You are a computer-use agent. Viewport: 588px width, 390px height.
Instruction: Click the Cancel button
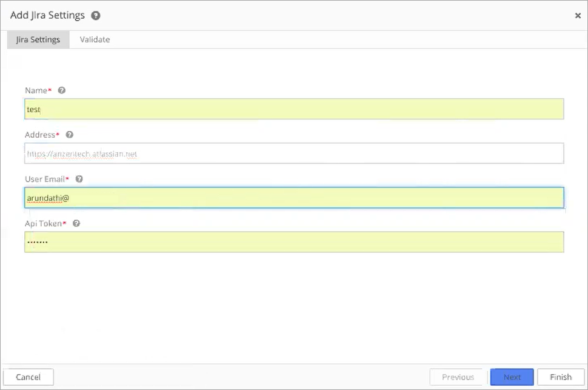coord(28,377)
